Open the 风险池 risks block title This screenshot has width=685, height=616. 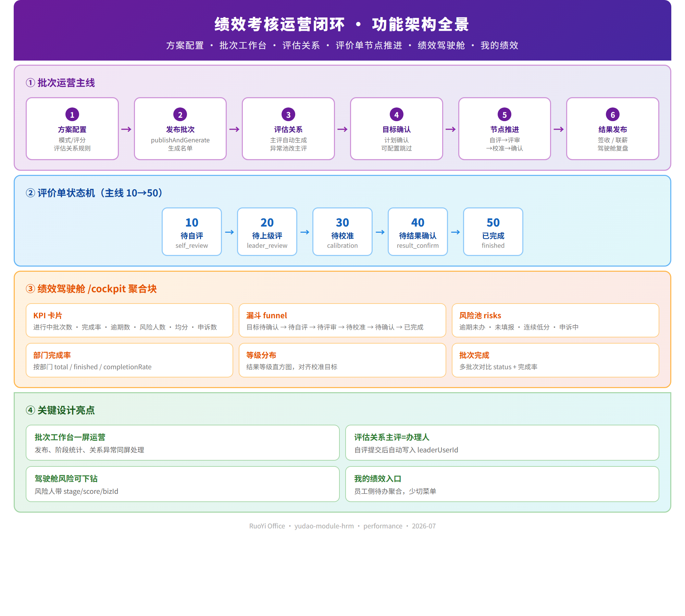(x=480, y=316)
